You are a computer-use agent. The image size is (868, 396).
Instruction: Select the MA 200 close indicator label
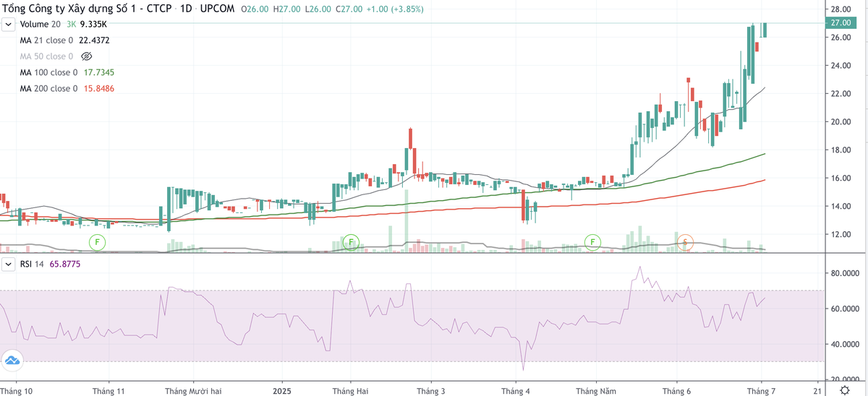click(49, 88)
